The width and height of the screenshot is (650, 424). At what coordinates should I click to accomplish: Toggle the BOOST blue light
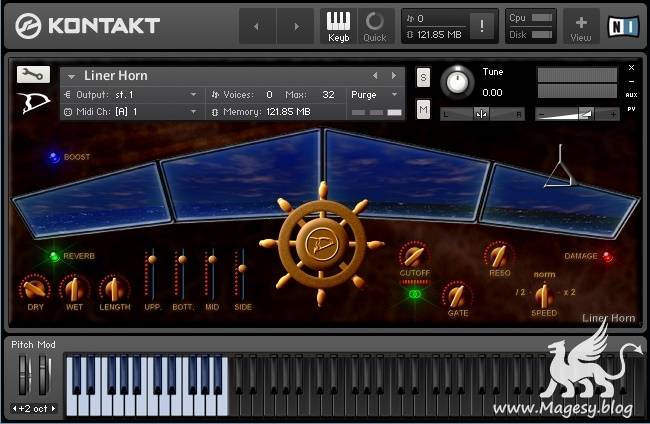54,157
